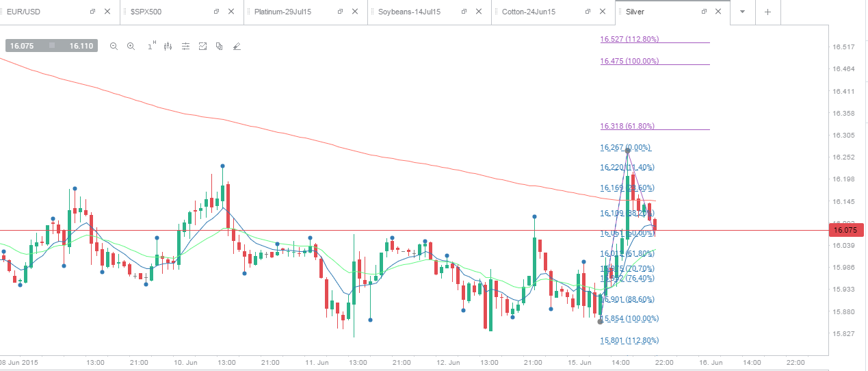Open indicator settings sliders icon

tap(185, 47)
